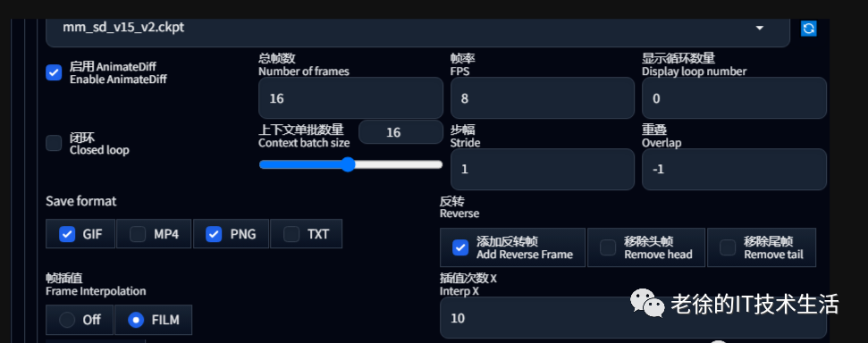
Task: Click into the FPS input field
Action: click(x=543, y=98)
